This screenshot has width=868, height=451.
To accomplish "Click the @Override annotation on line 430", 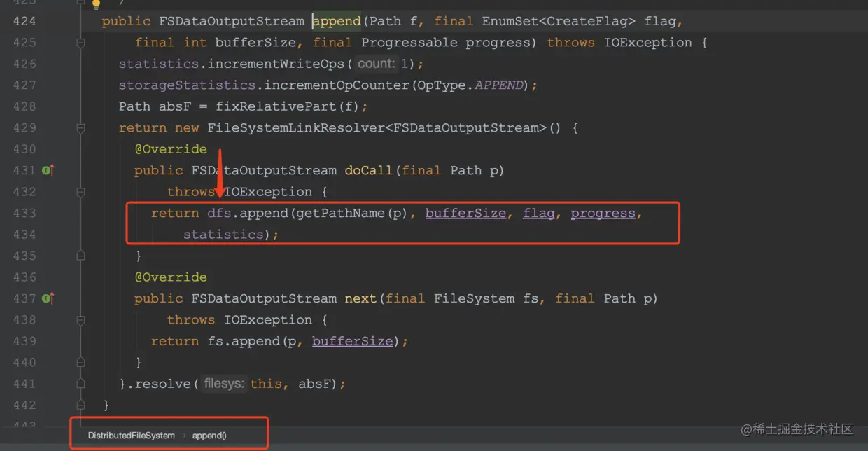I will click(171, 149).
